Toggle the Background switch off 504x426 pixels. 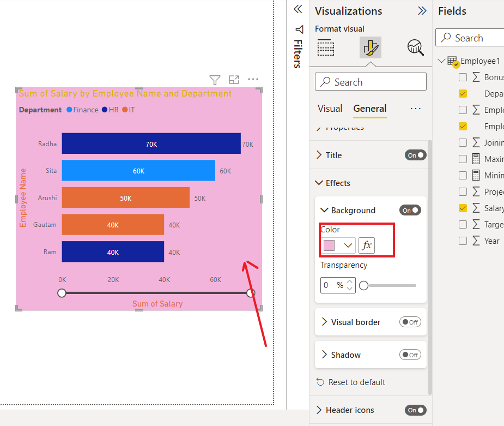(x=410, y=210)
